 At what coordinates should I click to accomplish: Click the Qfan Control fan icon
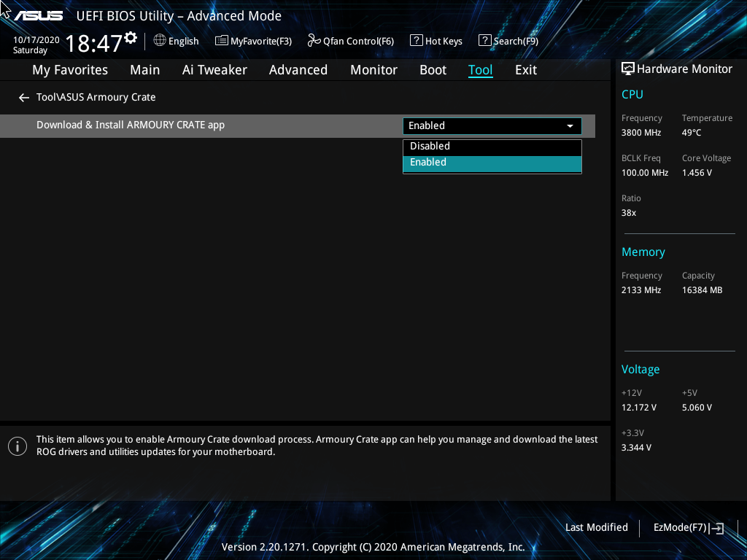314,41
